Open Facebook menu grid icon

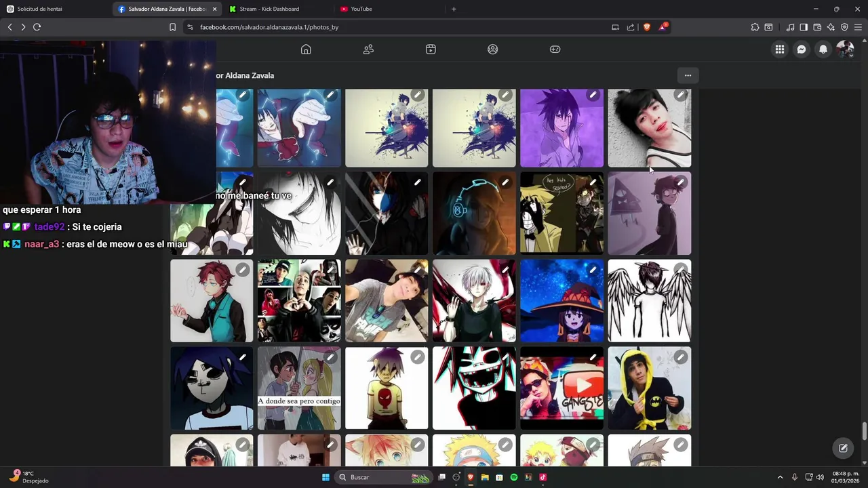(780, 49)
